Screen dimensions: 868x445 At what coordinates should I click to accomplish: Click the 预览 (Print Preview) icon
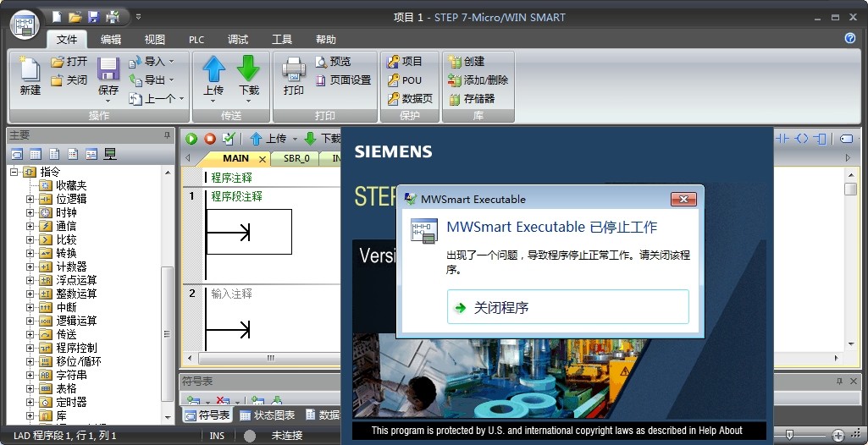[x=333, y=62]
